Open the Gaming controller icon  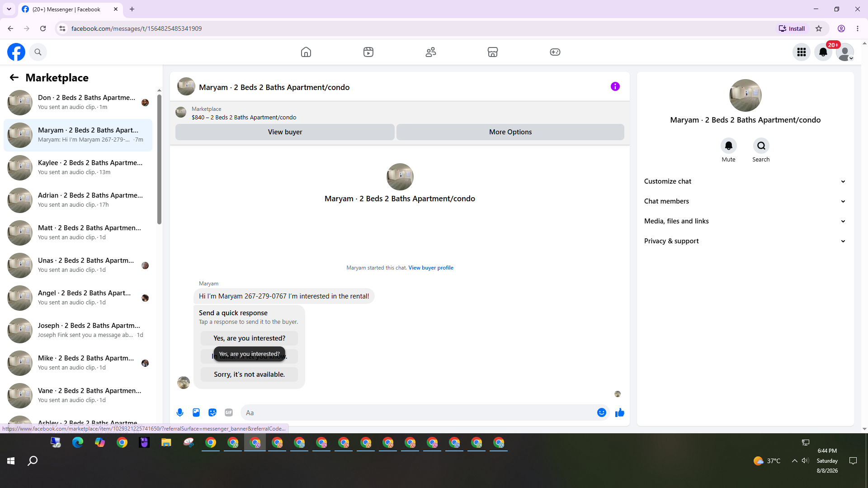(x=555, y=52)
